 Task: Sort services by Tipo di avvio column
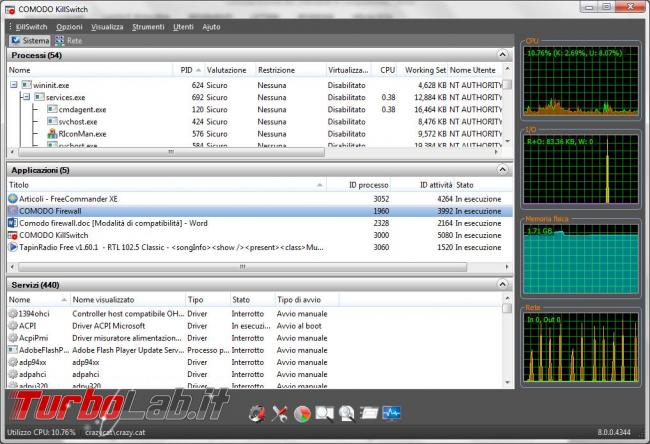tap(307, 300)
